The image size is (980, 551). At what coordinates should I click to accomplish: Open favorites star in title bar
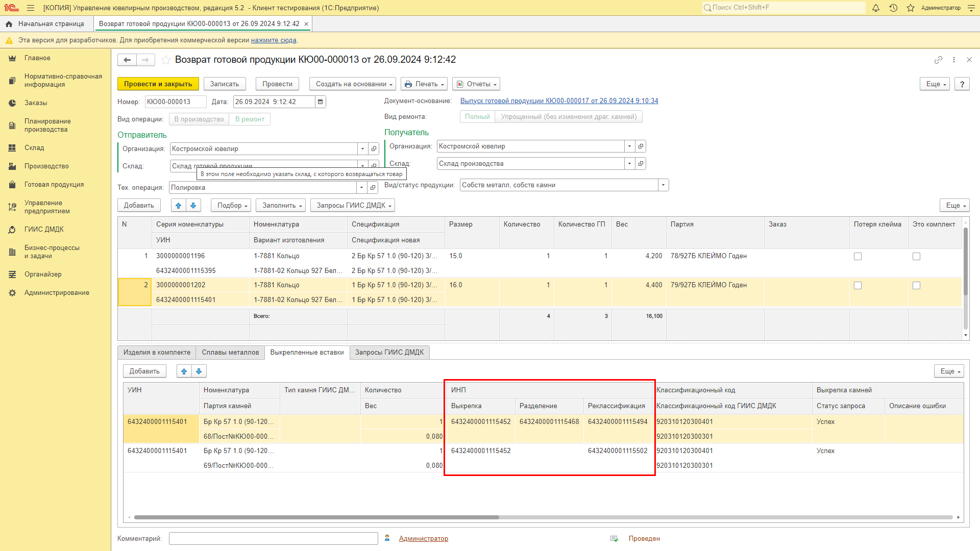coord(911,8)
